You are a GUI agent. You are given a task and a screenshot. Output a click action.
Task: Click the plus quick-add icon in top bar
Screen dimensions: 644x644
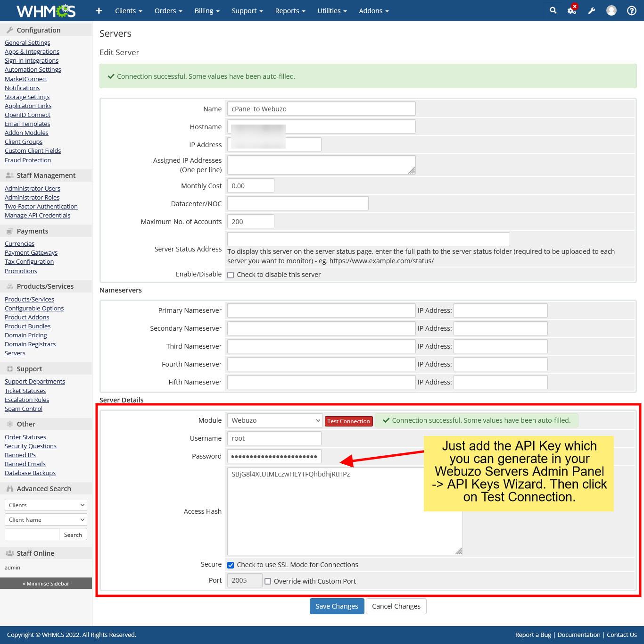[x=99, y=11]
